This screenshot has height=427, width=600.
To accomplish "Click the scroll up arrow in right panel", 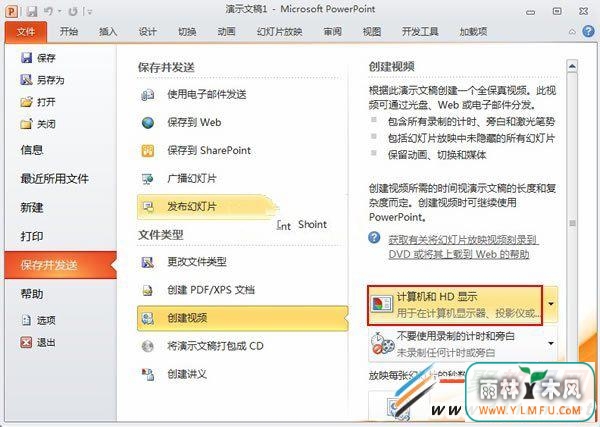I will click(x=572, y=66).
